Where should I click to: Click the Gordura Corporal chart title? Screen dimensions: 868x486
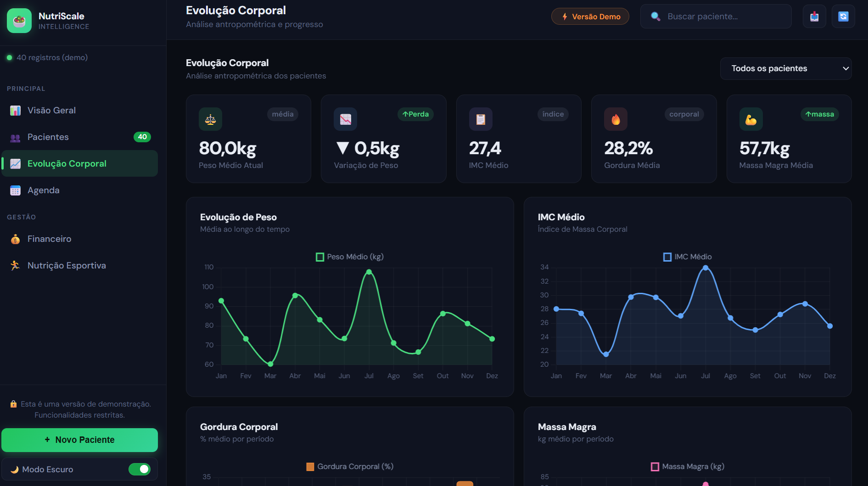point(239,427)
